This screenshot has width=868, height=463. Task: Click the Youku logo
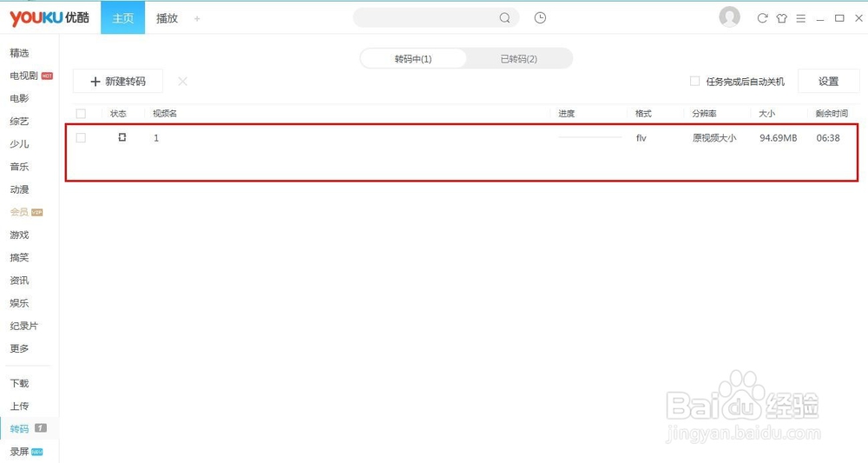tap(49, 17)
